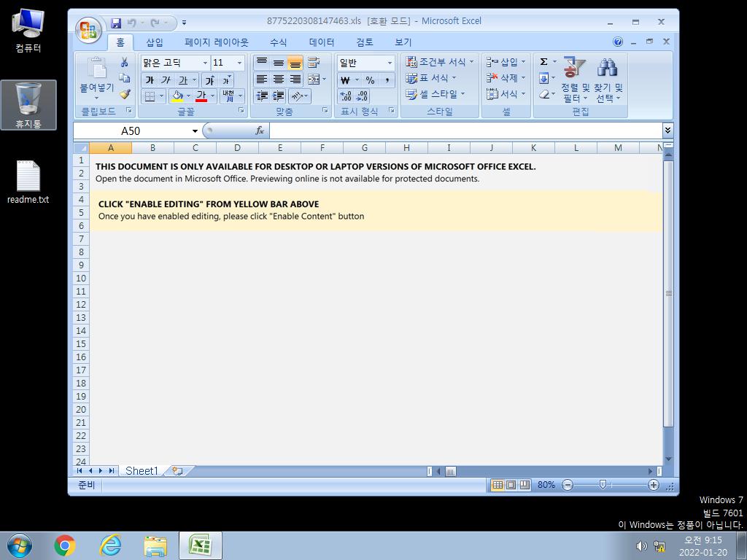Image resolution: width=747 pixels, height=560 pixels.
Task: Click the Office Button orb
Action: click(88, 29)
